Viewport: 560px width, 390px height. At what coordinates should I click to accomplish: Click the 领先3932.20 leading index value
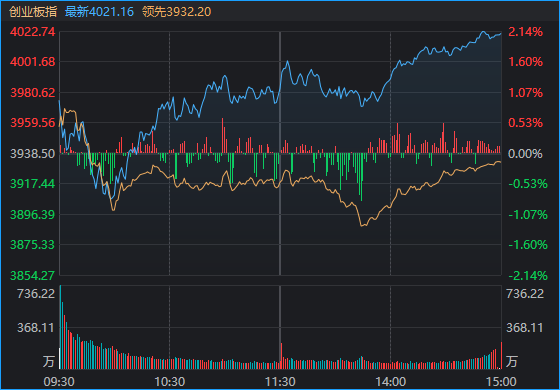(x=176, y=12)
